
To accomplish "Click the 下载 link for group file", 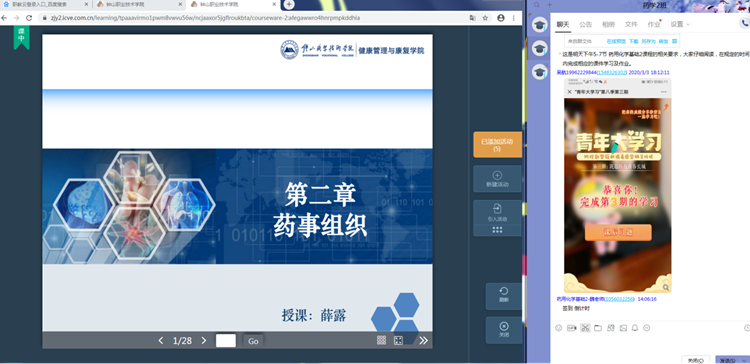I will (x=633, y=41).
